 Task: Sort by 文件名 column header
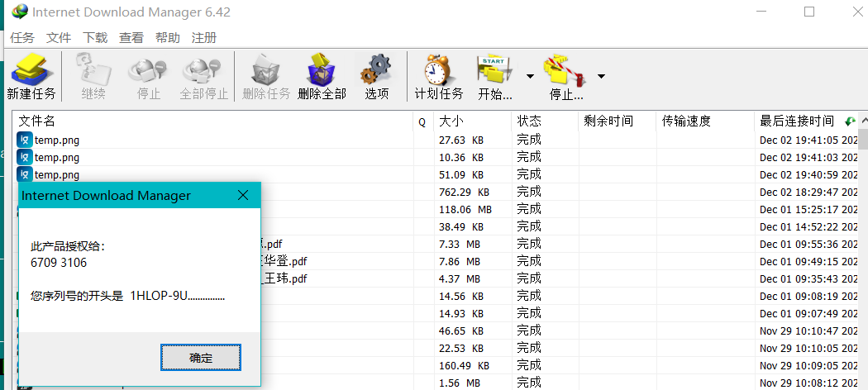[x=212, y=121]
